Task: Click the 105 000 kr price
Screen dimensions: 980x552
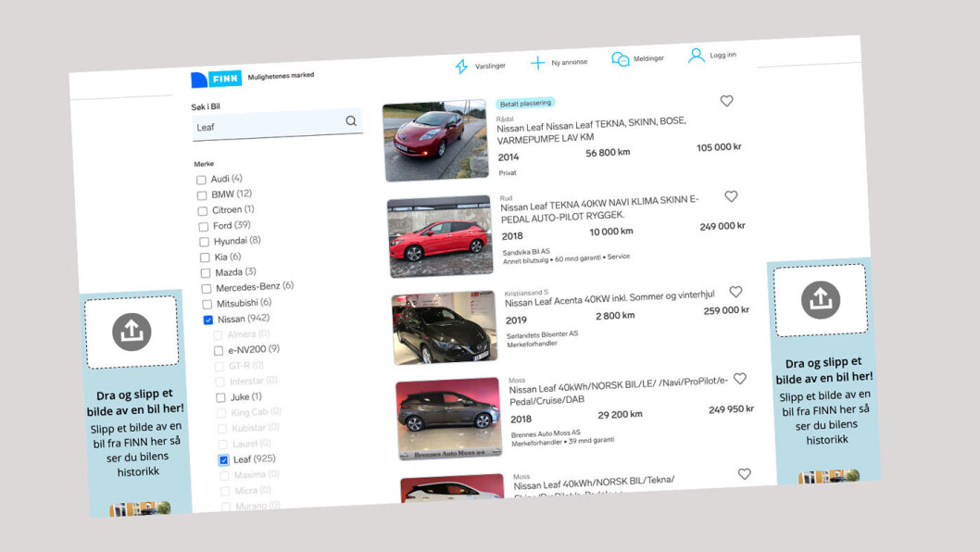Action: pyautogui.click(x=719, y=147)
